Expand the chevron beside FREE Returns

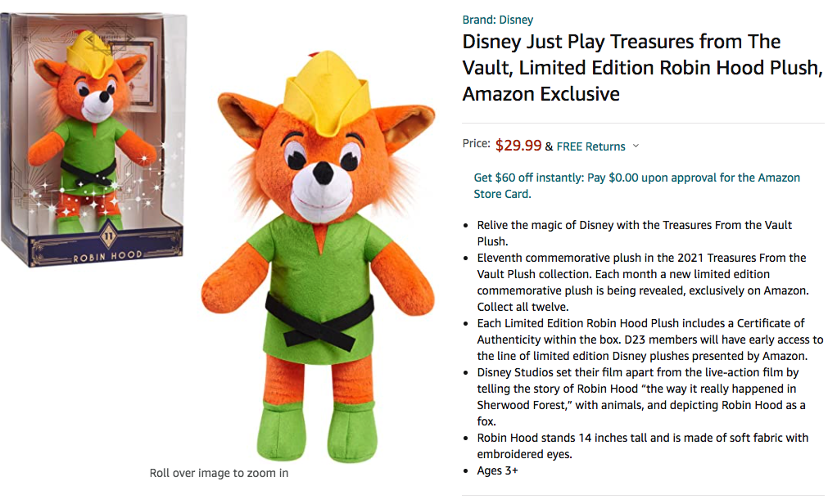(636, 146)
